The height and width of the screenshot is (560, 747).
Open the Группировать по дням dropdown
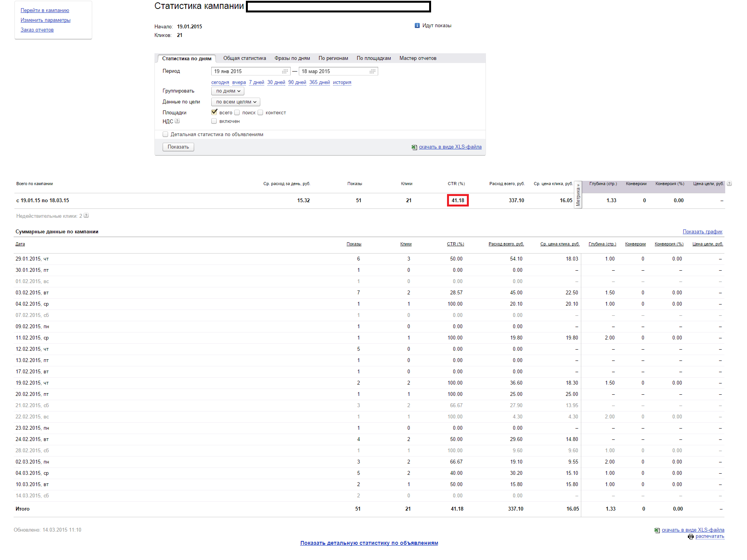tap(228, 91)
